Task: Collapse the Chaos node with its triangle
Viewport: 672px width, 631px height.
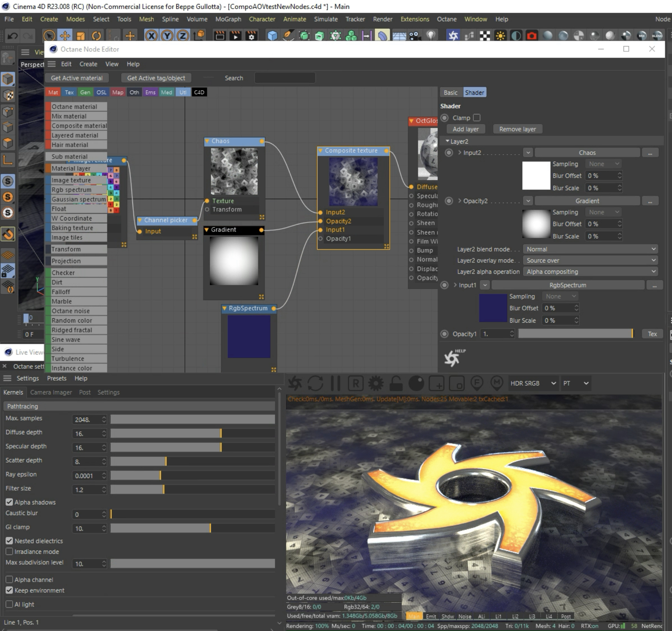Action: pos(207,141)
